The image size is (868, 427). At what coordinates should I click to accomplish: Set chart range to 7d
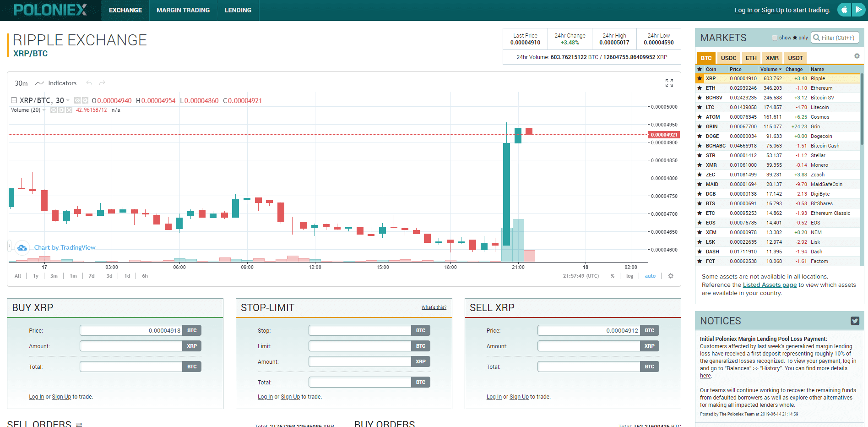pyautogui.click(x=92, y=276)
